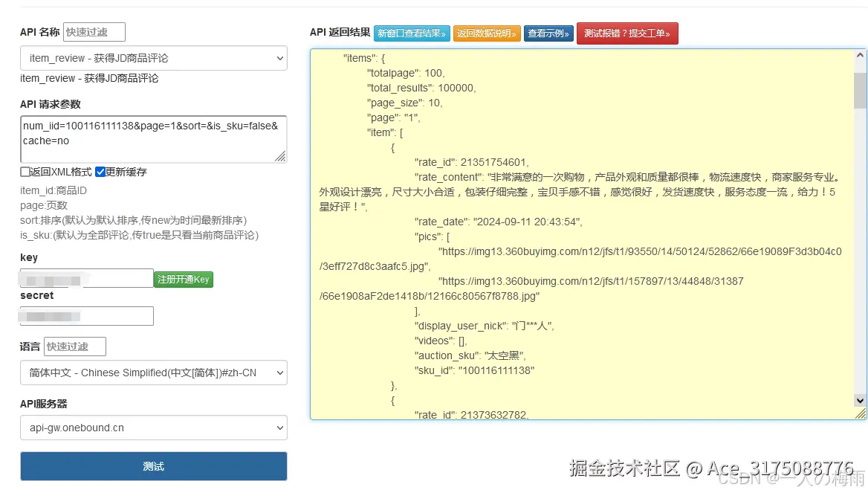Open the 返回数据说明 documentation link

487,33
